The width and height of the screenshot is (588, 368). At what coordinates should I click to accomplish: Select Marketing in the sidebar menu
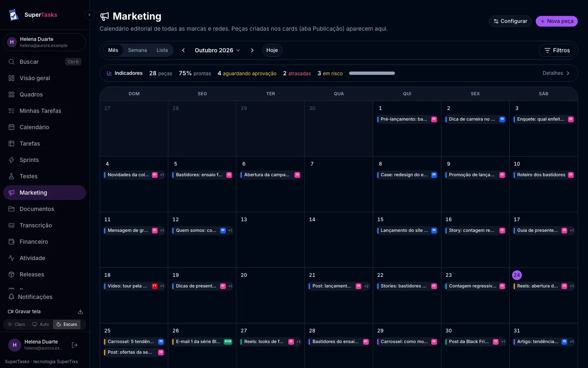pos(45,193)
